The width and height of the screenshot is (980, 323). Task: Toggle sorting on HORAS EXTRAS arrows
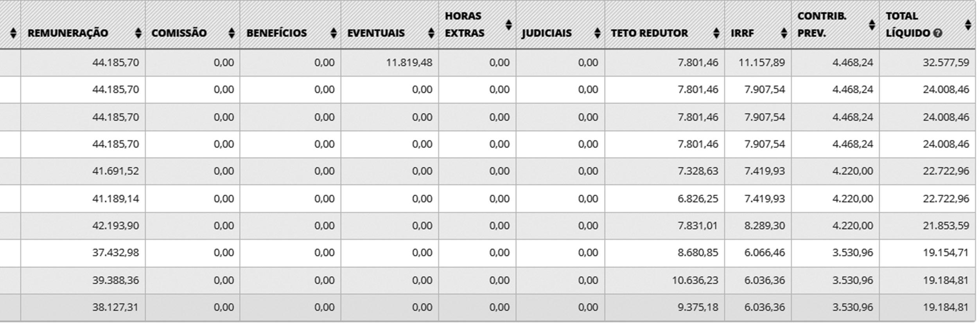pyautogui.click(x=508, y=25)
